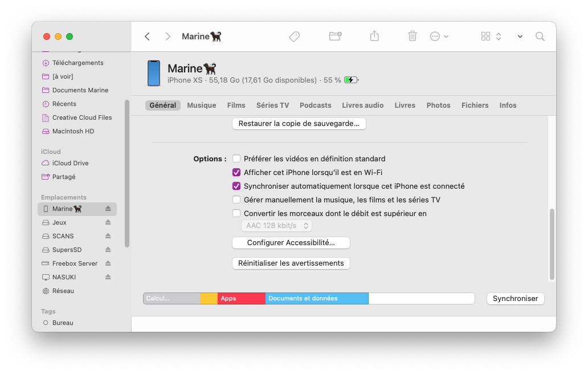Open the AAC 128 kbit/s dropdown
Viewport: 588px width, 374px height.
coord(276,225)
